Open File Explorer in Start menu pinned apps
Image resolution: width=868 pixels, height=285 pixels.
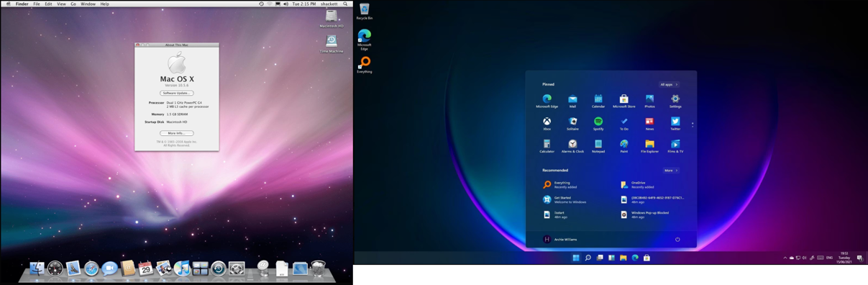[649, 146]
